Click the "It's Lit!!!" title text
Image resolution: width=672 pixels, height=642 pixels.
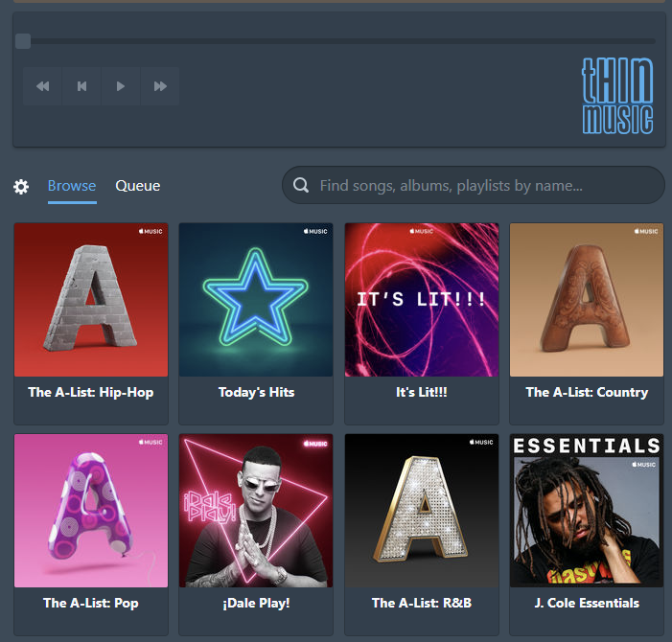coord(422,392)
